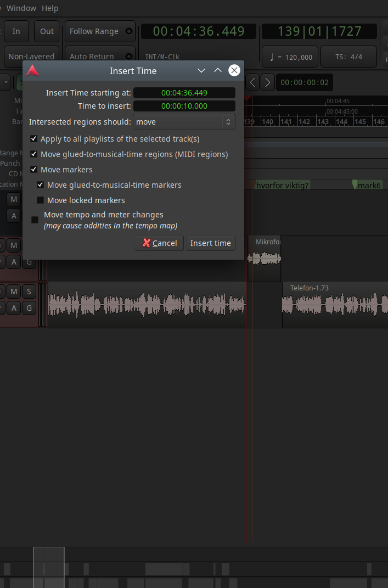Open the TS: 4/4 time signature selector
This screenshot has width=388, height=588.
click(348, 57)
